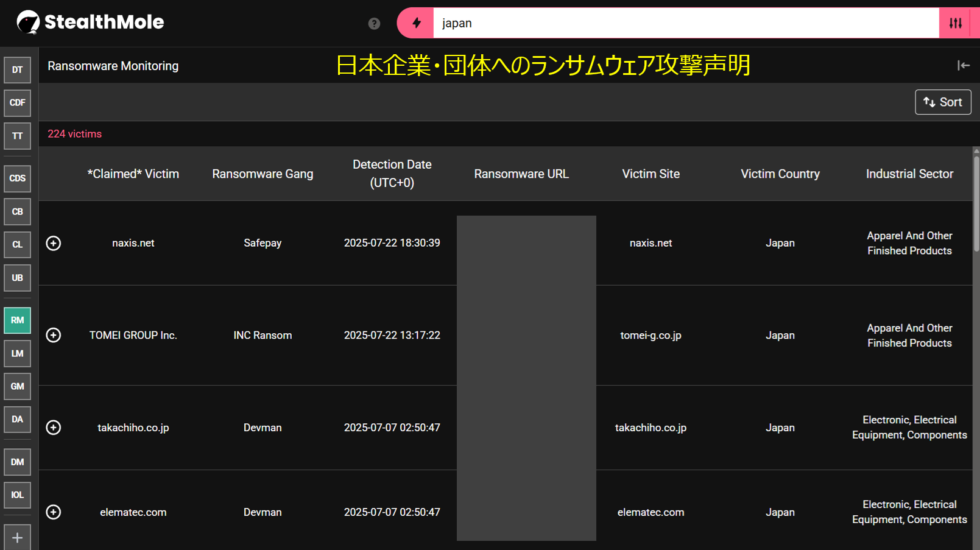
Task: Click the Ransomware Gang column header
Action: 263,174
